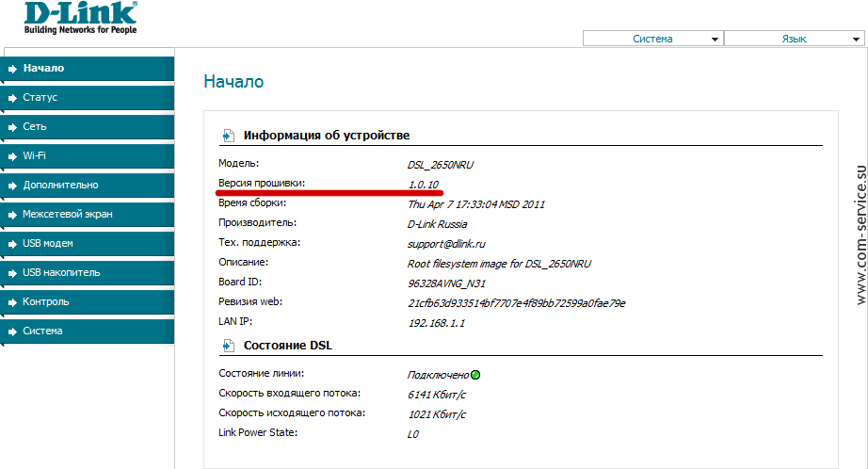Screen dimensions: 868x469
Task: Click the LAN IP 192.168.1.1
Action: pyautogui.click(x=437, y=323)
